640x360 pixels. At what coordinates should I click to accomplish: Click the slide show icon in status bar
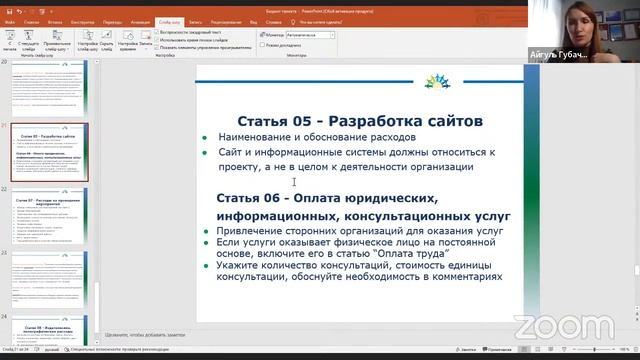564,349
